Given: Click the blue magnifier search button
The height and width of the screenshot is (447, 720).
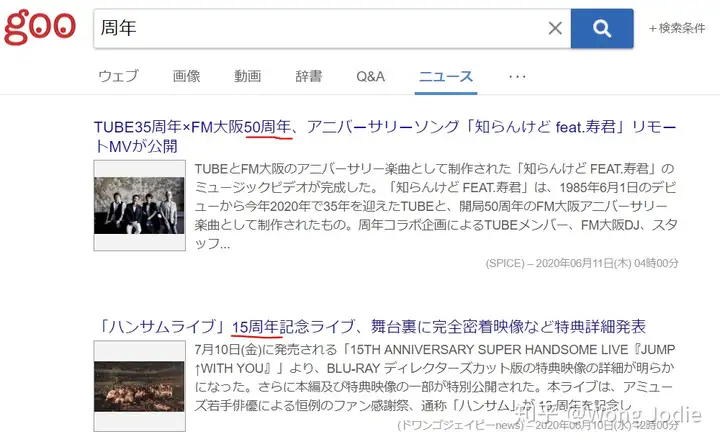Looking at the screenshot, I should tap(602, 28).
